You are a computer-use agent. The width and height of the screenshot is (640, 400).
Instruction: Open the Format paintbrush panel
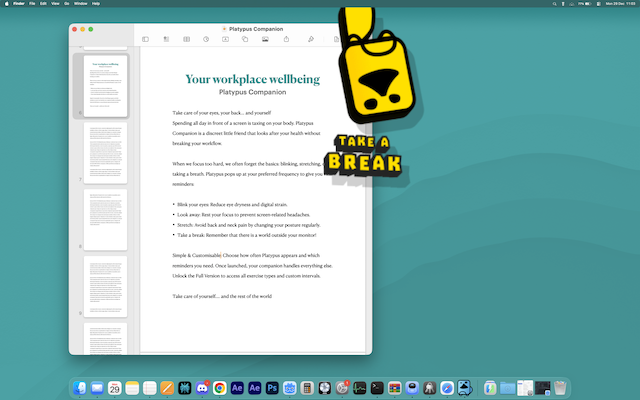click(x=311, y=39)
